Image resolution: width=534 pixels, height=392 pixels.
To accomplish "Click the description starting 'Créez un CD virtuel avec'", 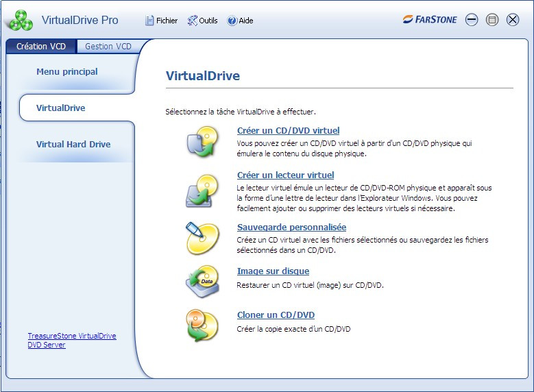I will pos(363,245).
